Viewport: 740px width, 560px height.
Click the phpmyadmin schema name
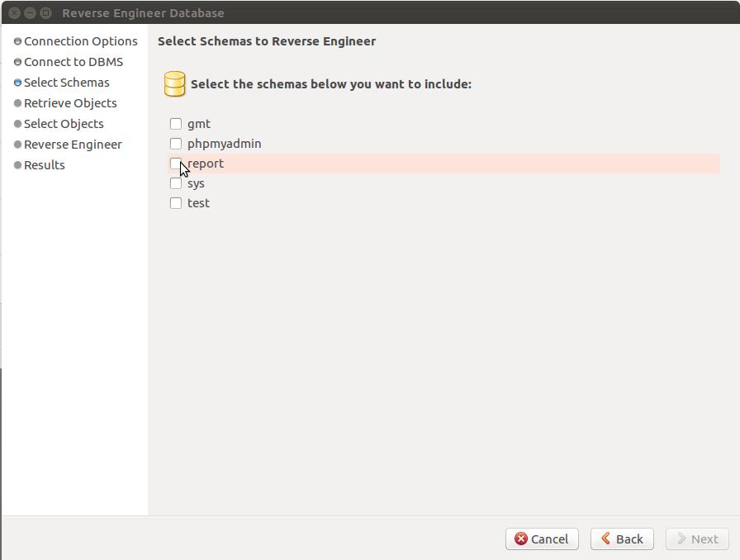click(x=224, y=144)
